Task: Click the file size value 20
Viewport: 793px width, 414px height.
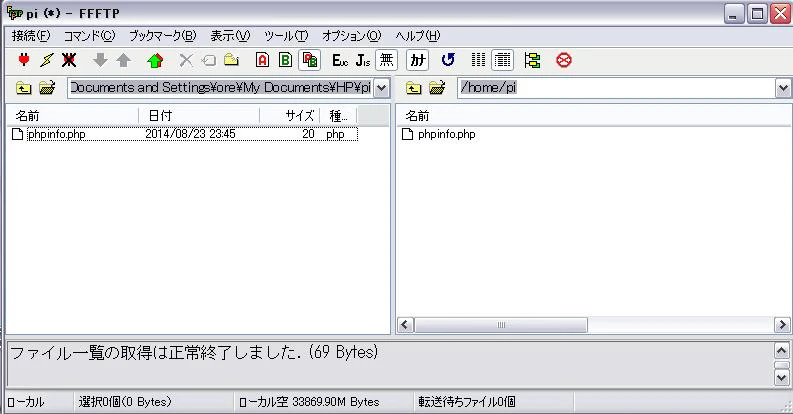Action: [308, 134]
